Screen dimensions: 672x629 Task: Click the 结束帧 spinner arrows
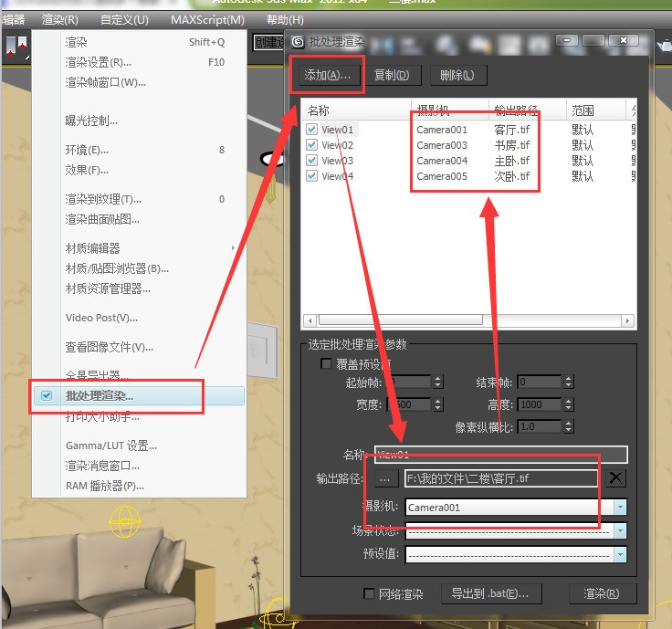tap(568, 382)
